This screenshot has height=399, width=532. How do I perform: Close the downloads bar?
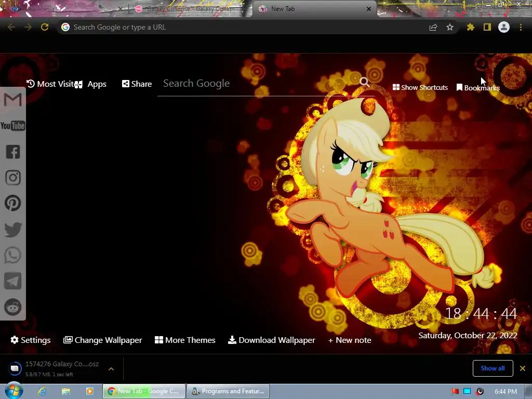point(523,368)
